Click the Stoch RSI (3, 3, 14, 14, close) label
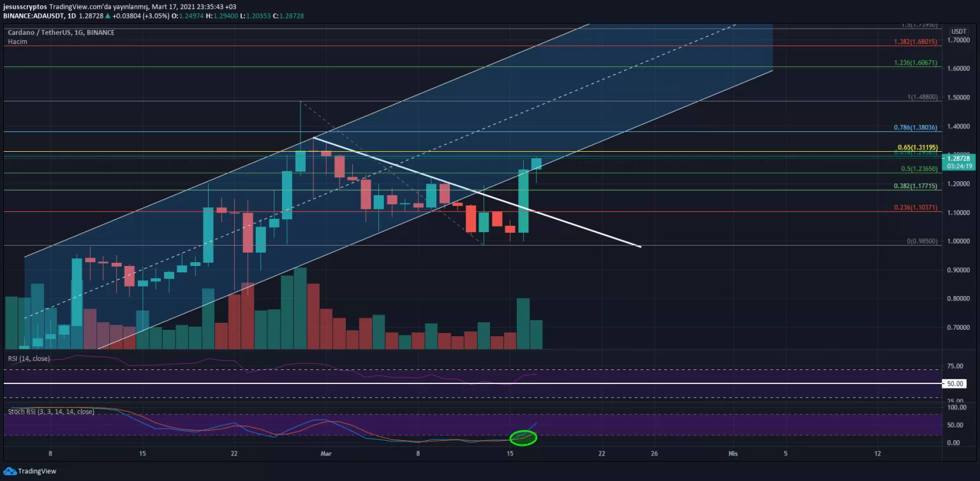This screenshot has height=481, width=980. point(50,411)
